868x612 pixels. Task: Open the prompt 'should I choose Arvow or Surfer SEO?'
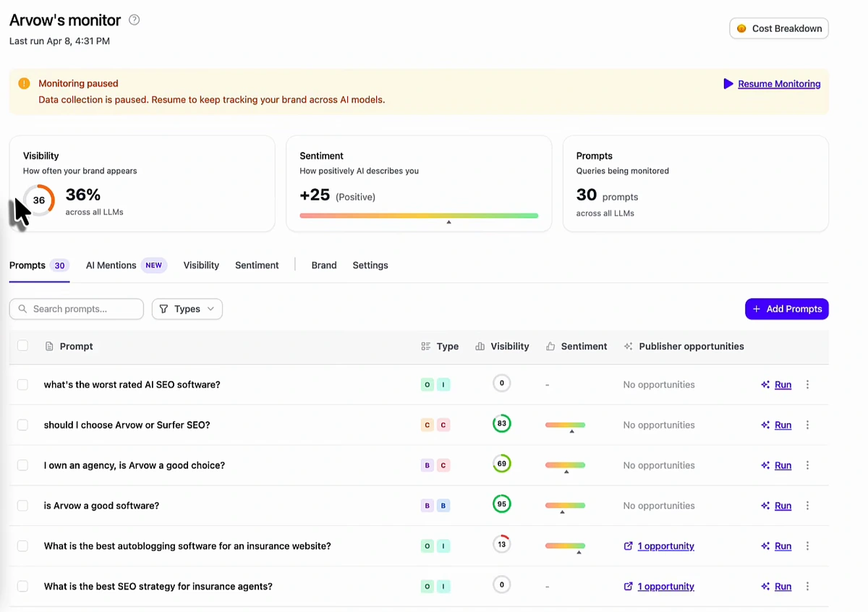click(x=127, y=425)
